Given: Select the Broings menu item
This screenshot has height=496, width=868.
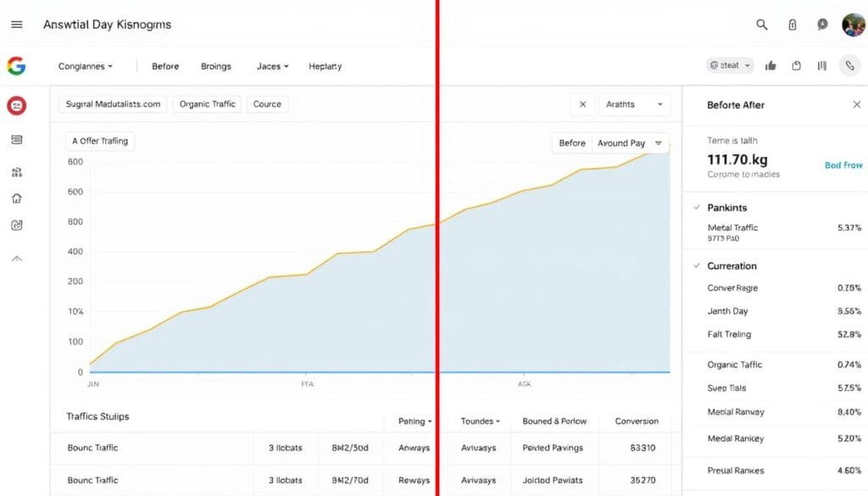Looking at the screenshot, I should (216, 65).
